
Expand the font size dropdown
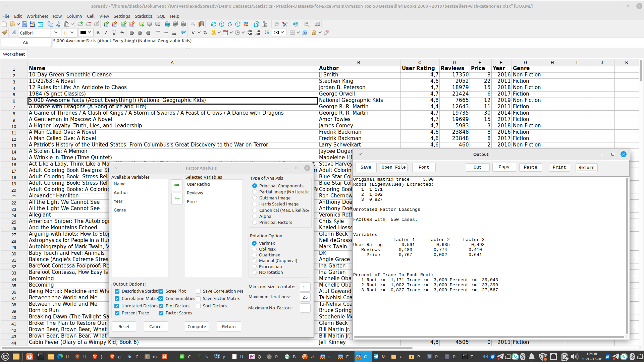[72, 33]
